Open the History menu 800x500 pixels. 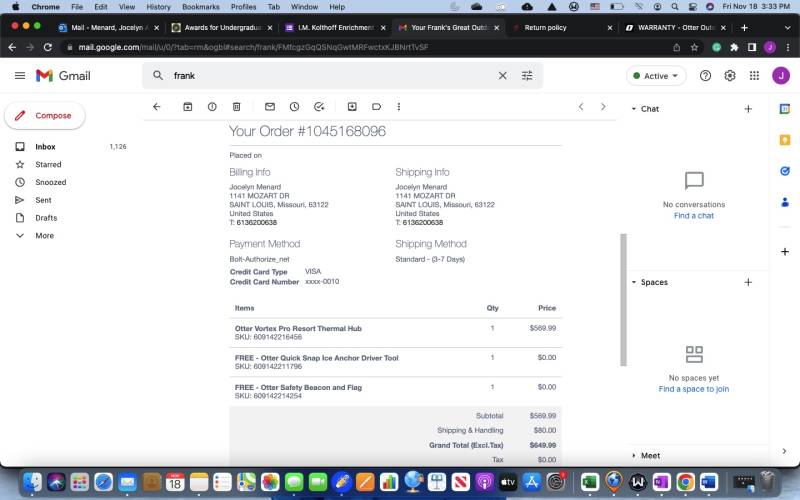pyautogui.click(x=158, y=7)
